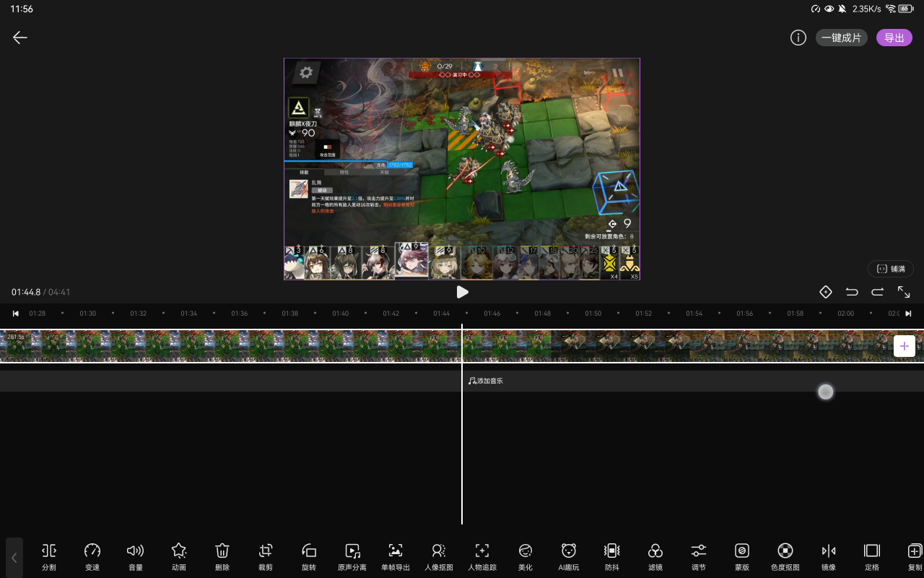Open the 蒙版 mask tool
This screenshot has height=578, width=924.
coord(742,558)
